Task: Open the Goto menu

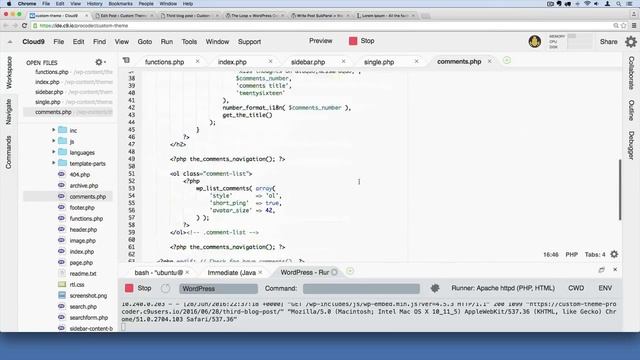Action: [144, 42]
